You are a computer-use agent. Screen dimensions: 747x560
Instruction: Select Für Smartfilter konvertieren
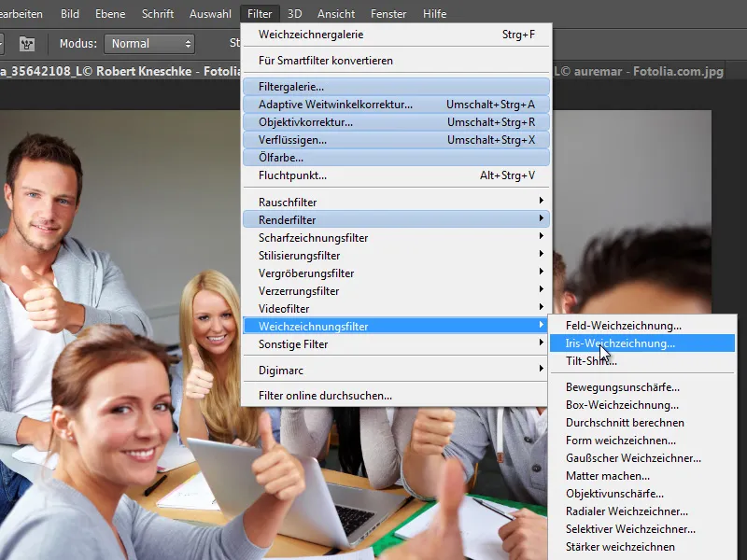396,61
